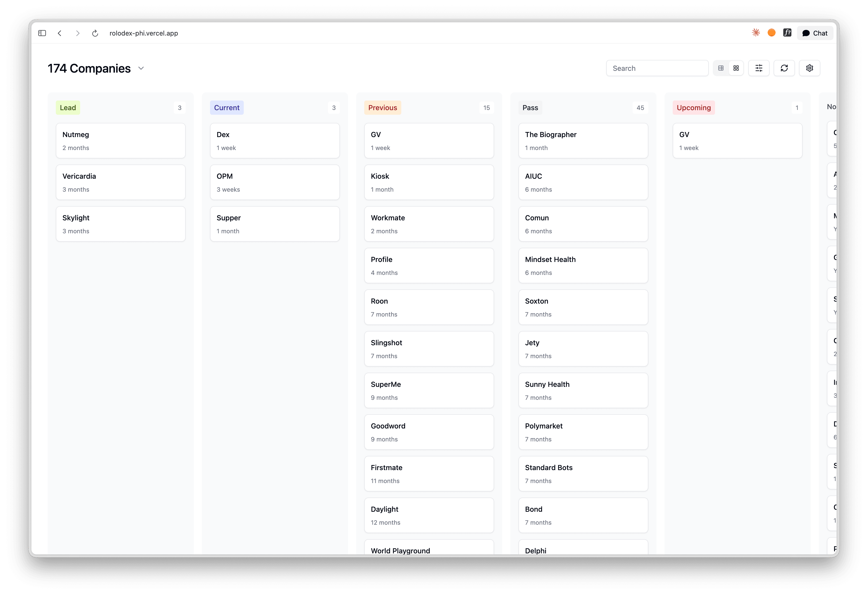Viewport: 868px width, 595px height.
Task: Open the Firstmate card
Action: coord(429,474)
